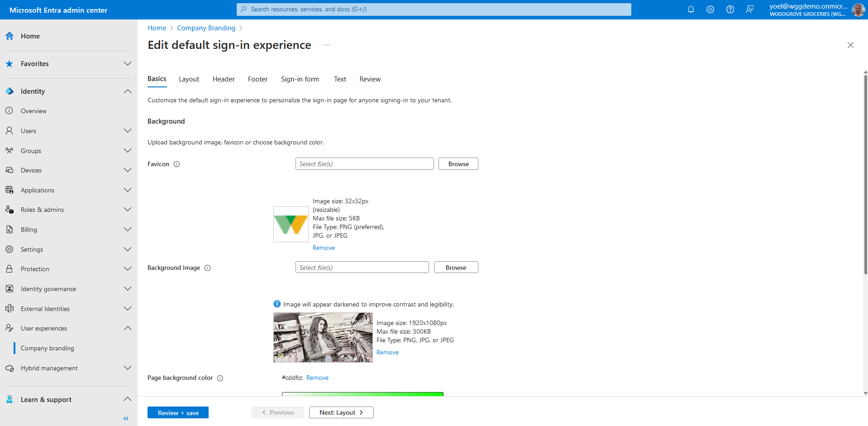Collapse the sidebar with double-chevron icon
This screenshot has width=868, height=426.
126,419
